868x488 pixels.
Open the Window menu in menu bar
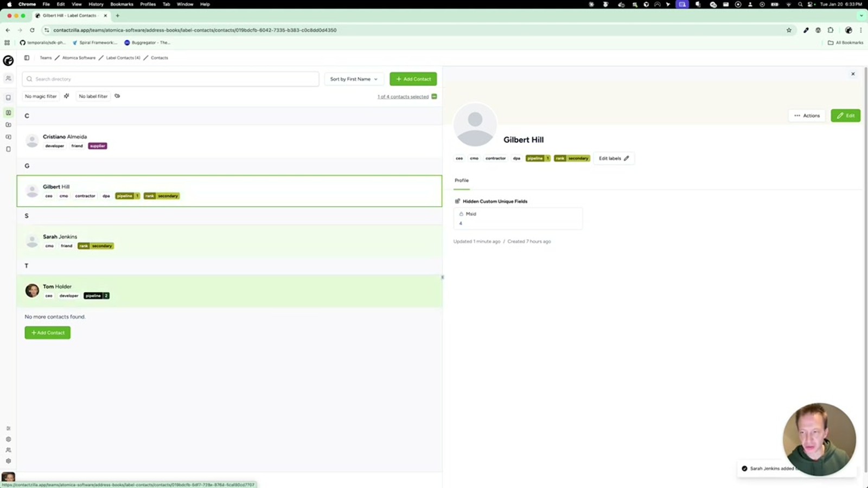click(185, 4)
